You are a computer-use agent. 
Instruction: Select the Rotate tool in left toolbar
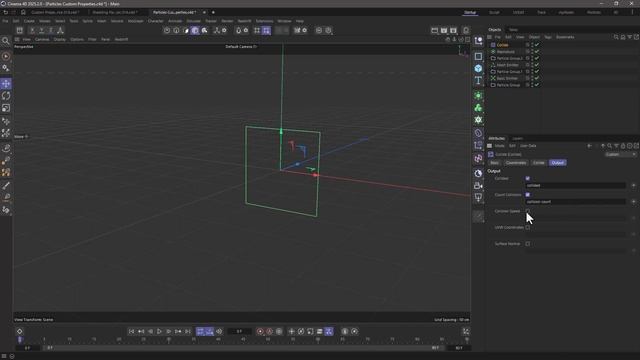click(6, 96)
